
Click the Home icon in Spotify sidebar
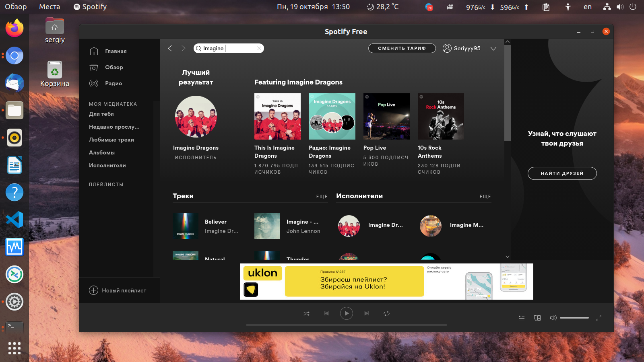click(94, 51)
